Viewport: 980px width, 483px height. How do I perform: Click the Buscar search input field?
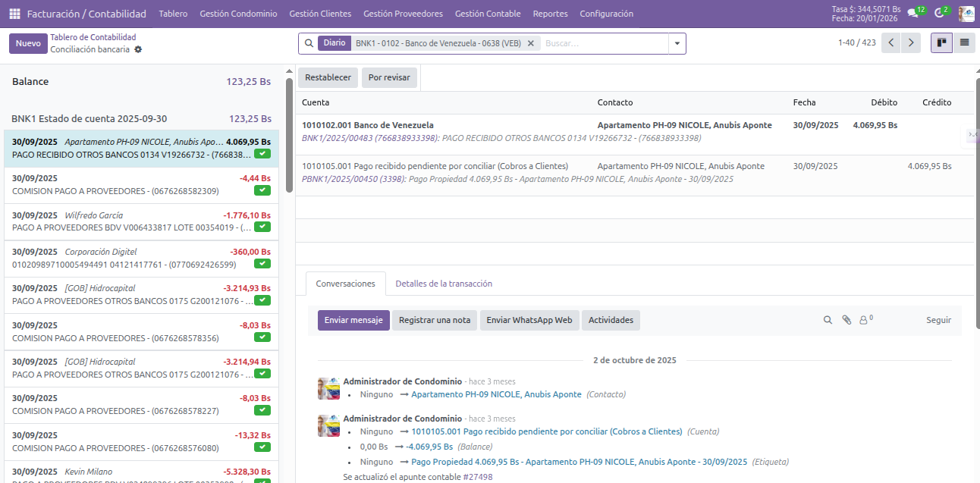[603, 43]
